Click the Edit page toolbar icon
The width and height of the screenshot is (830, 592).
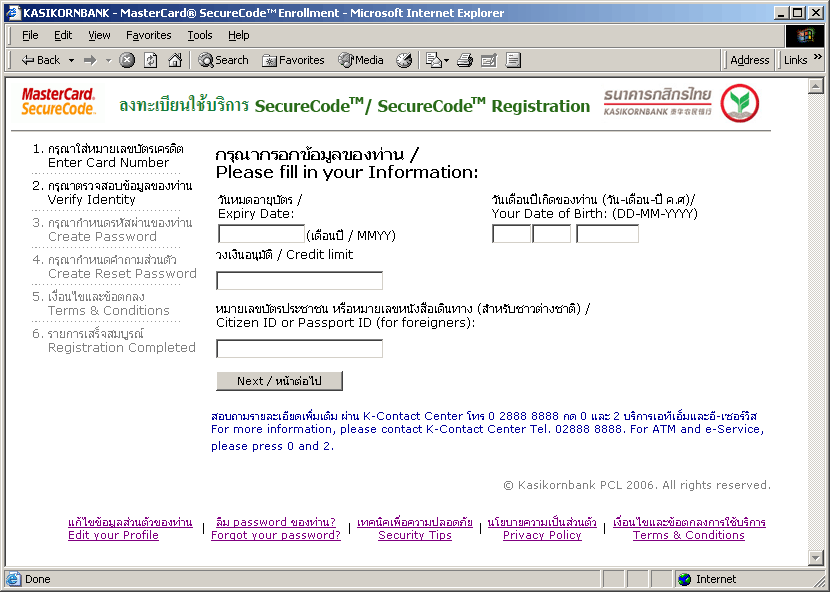pos(489,60)
